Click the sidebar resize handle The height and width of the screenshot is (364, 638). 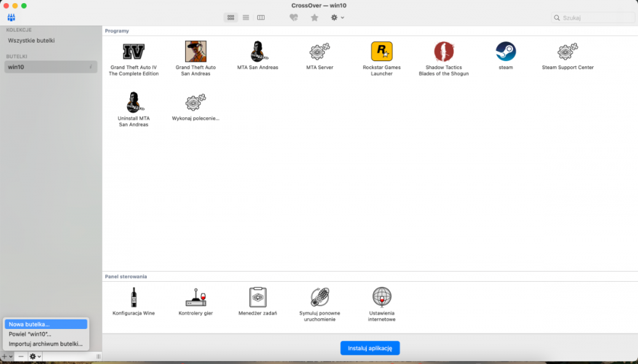[98, 357]
